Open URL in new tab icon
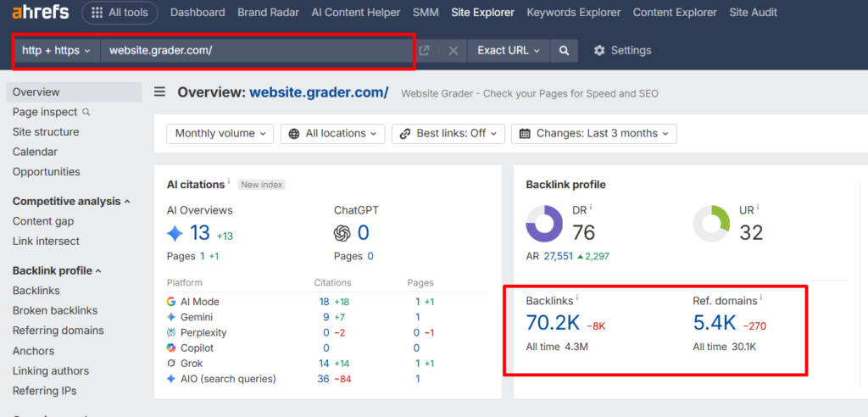The height and width of the screenshot is (417, 868). pos(424,50)
